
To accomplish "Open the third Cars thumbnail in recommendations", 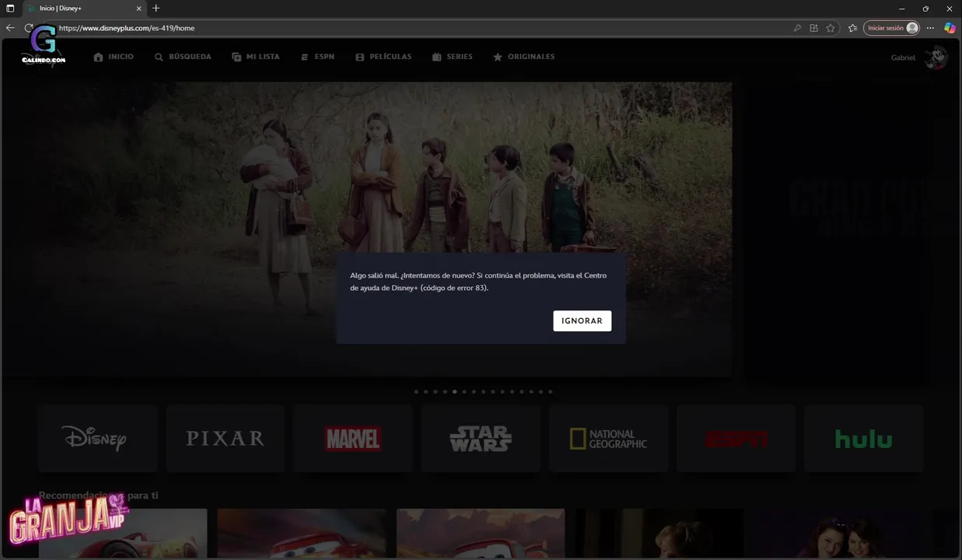I will pos(481,534).
